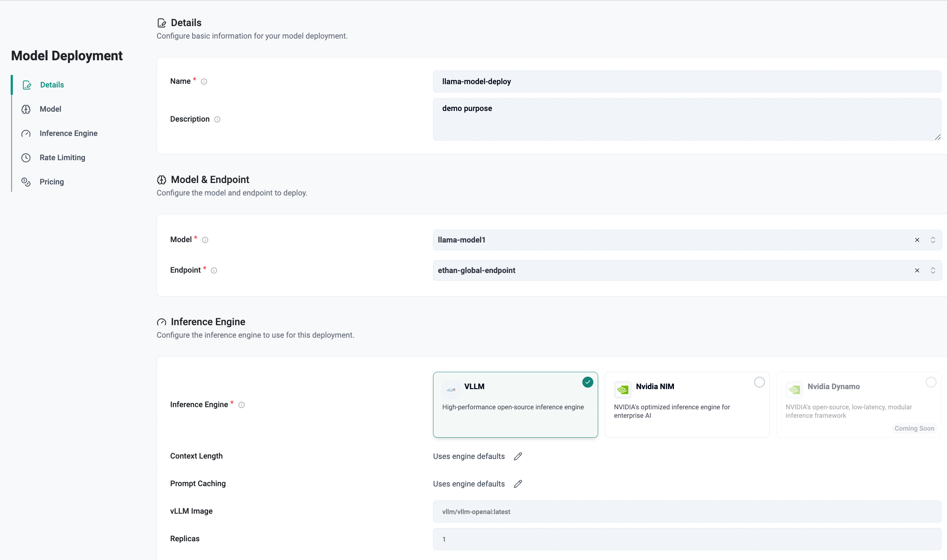Click the info icon next to Name
This screenshot has height=560, width=947.
[x=204, y=82]
